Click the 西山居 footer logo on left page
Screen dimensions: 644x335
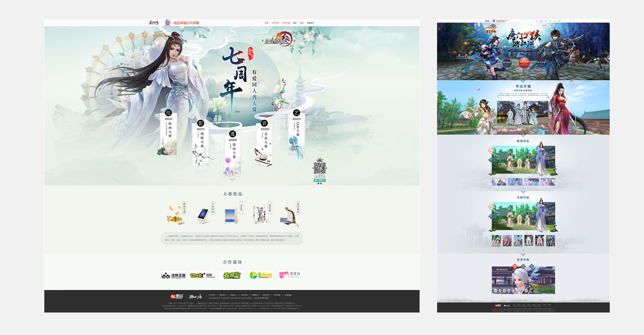196,296
